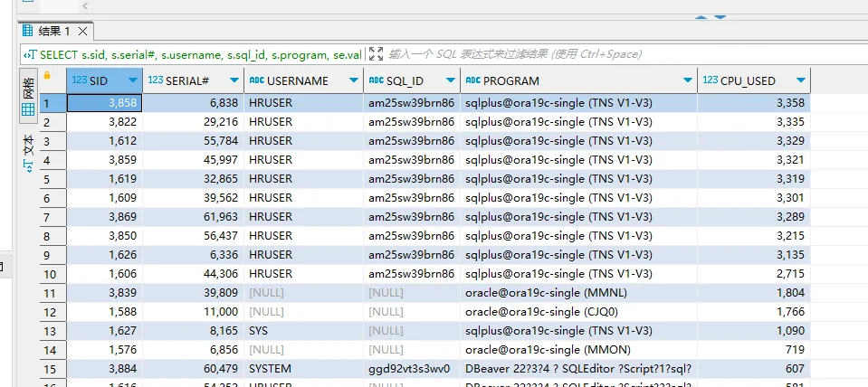Open CPU_USED column filter dropdown
868x387 pixels.
tap(800, 80)
